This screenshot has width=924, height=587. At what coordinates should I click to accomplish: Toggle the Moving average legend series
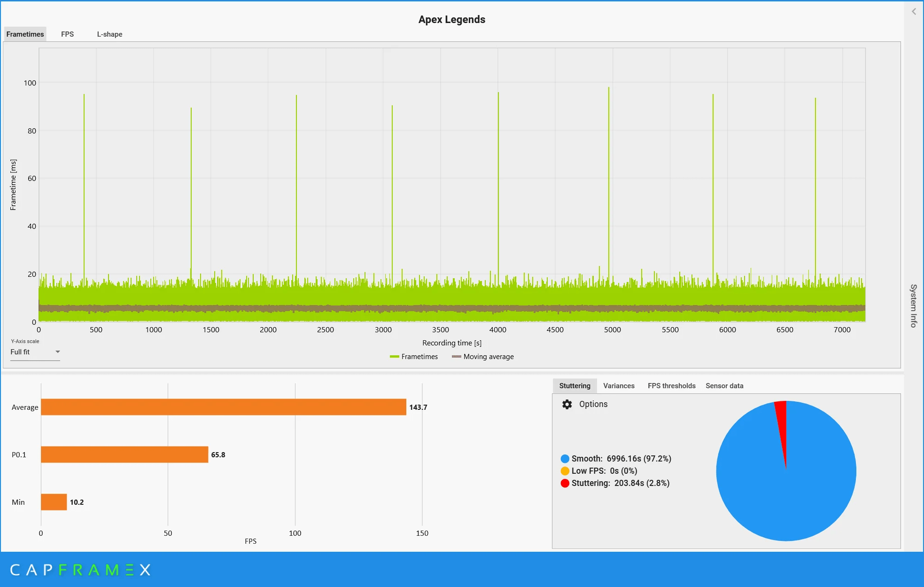(x=483, y=357)
